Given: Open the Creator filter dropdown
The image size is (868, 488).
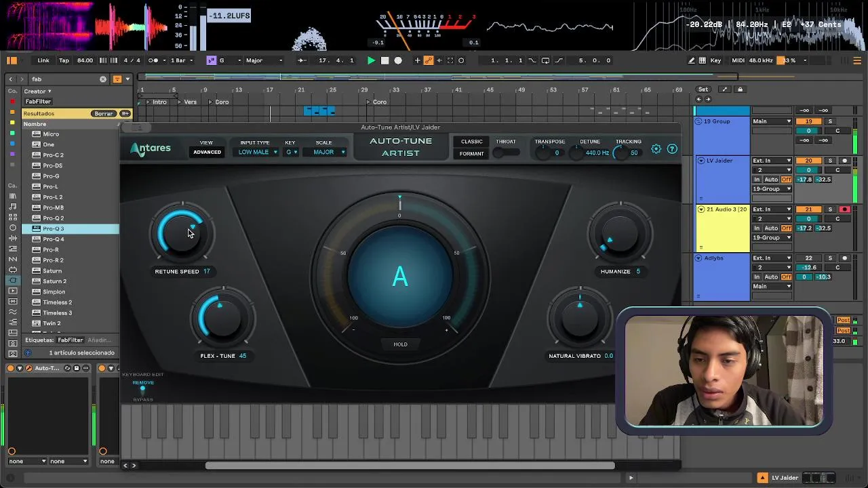Looking at the screenshot, I should click(38, 91).
